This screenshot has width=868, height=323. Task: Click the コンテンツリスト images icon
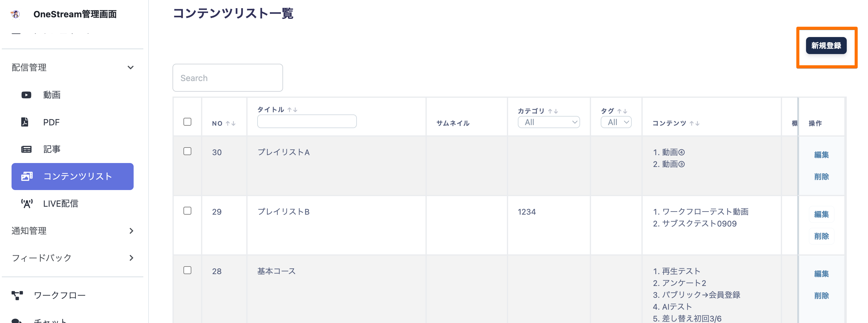tap(27, 176)
